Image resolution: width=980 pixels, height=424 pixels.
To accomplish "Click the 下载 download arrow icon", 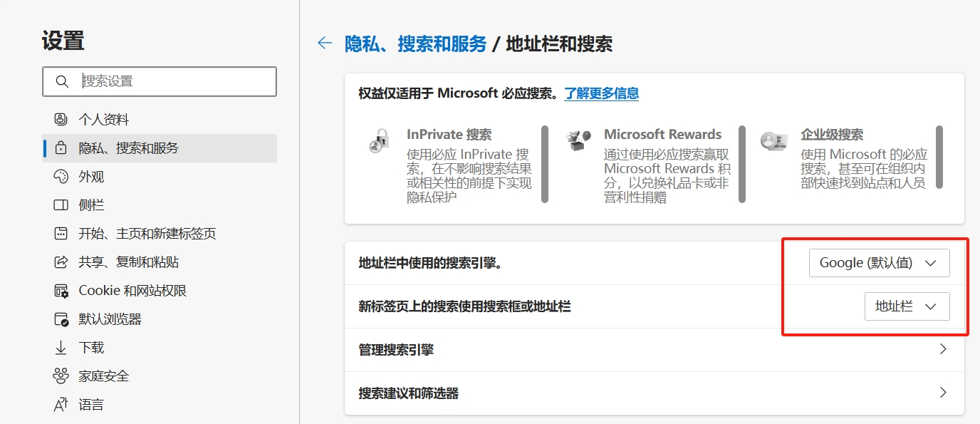I will click(x=61, y=348).
